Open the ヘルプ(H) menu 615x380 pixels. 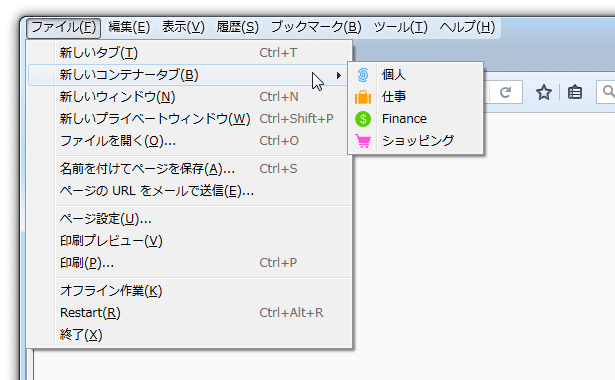click(467, 27)
